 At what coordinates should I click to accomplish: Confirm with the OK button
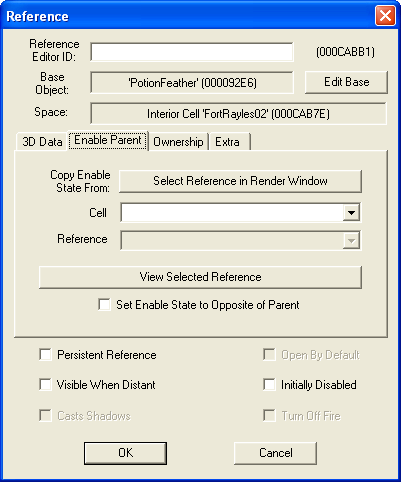point(125,453)
